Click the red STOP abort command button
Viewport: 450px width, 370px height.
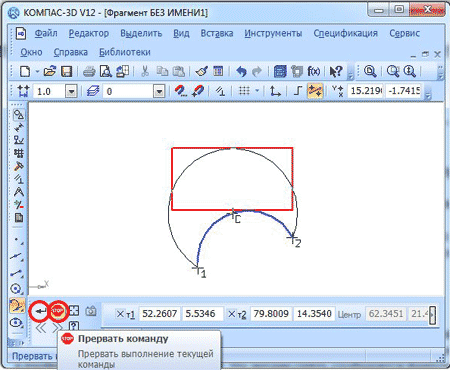pos(58,311)
